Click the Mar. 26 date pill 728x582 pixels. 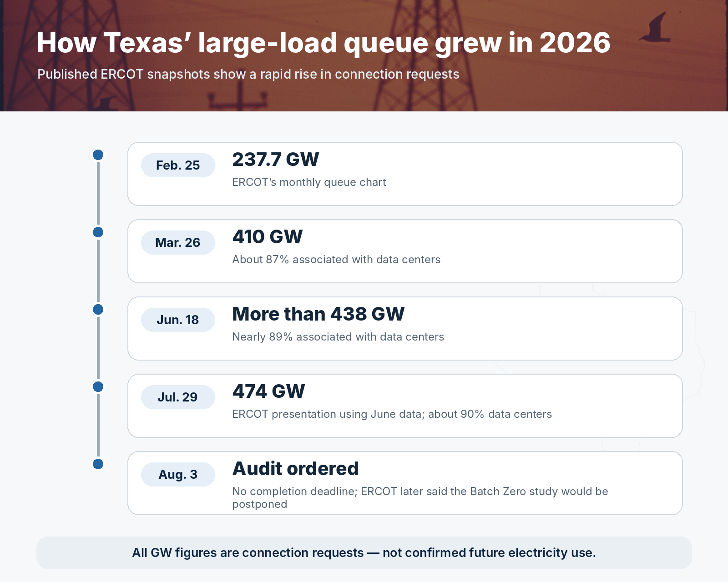[x=178, y=242]
